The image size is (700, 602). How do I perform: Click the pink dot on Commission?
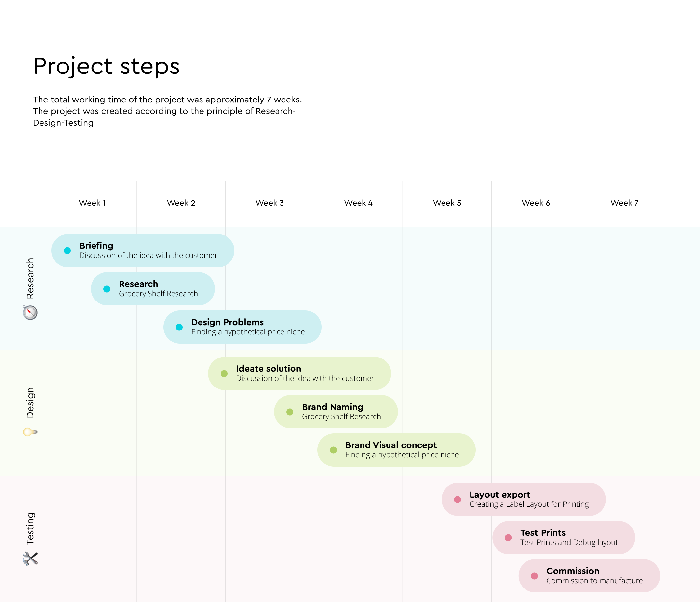tap(534, 576)
